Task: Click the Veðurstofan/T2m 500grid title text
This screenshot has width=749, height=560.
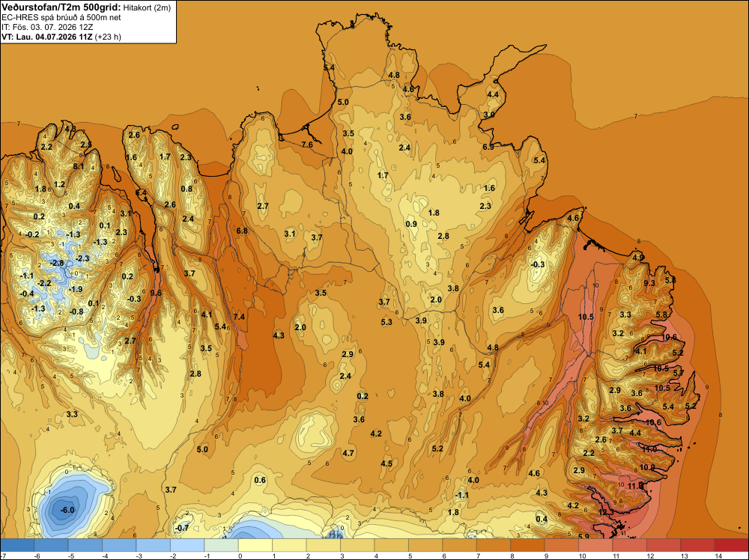Action: (61, 7)
